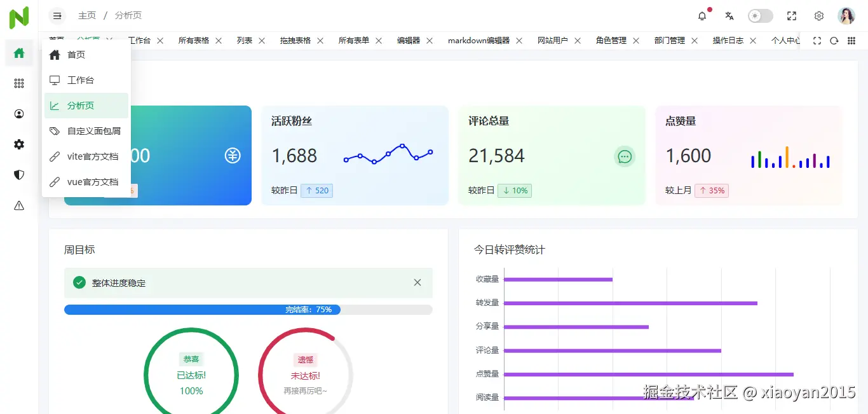Open the dots-grid module in left sidebar

pos(19,83)
